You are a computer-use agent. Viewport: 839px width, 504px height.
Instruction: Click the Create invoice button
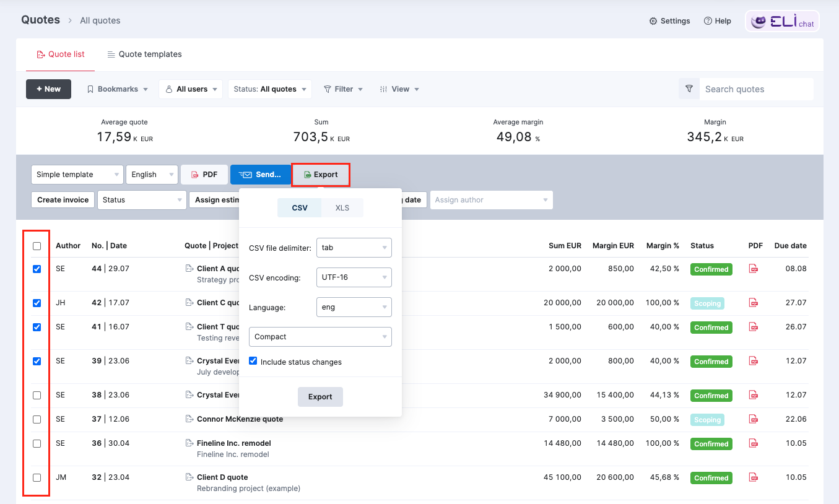63,200
